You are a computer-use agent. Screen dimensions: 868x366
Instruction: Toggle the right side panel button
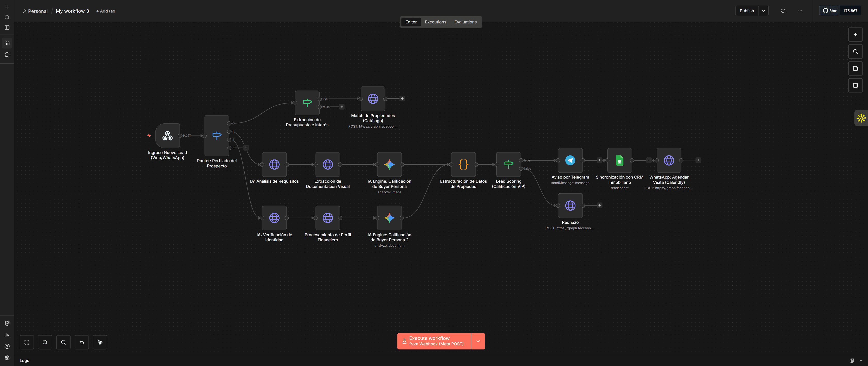855,86
